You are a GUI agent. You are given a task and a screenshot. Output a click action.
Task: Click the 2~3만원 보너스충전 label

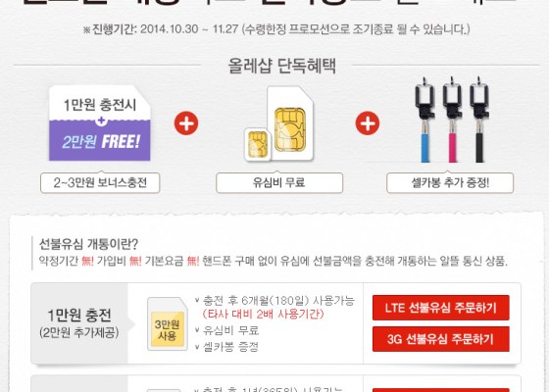pos(100,182)
